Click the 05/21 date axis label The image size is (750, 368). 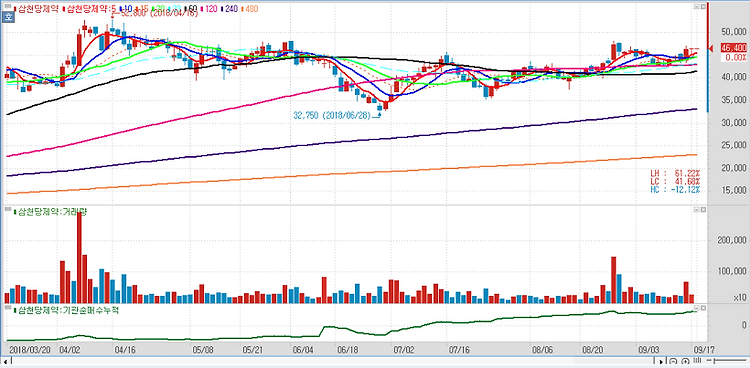[x=253, y=349]
